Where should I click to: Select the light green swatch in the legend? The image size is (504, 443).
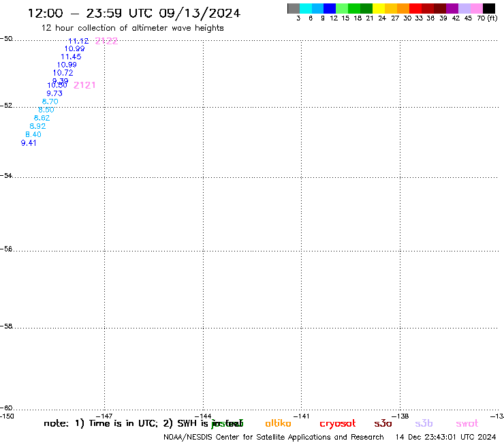click(342, 8)
